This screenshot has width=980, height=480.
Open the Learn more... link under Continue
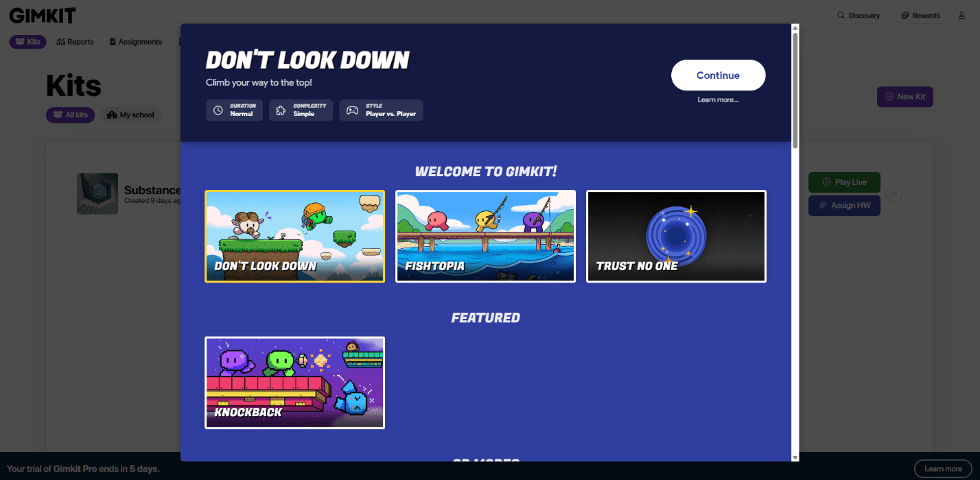click(718, 100)
